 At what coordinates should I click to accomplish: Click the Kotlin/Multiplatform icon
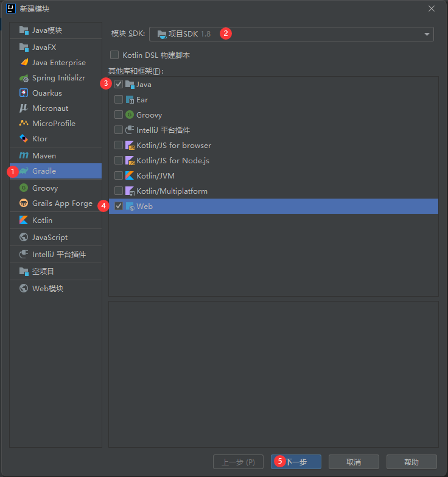130,191
